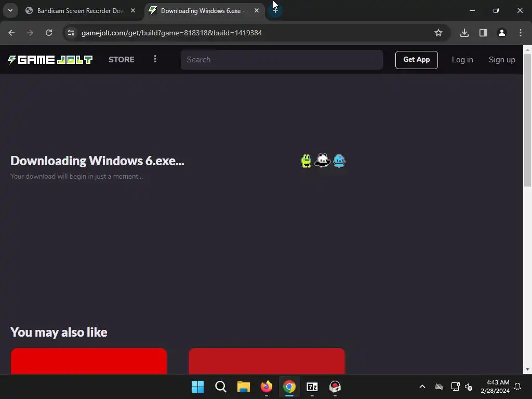Open network status tray icon
Image resolution: width=532 pixels, height=399 pixels.
point(455,387)
